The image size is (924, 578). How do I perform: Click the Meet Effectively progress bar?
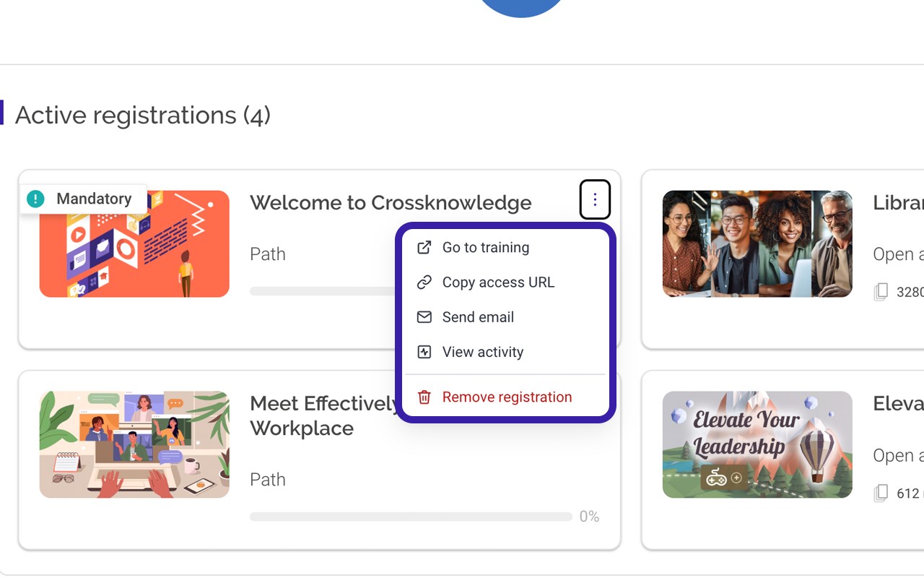[411, 517]
